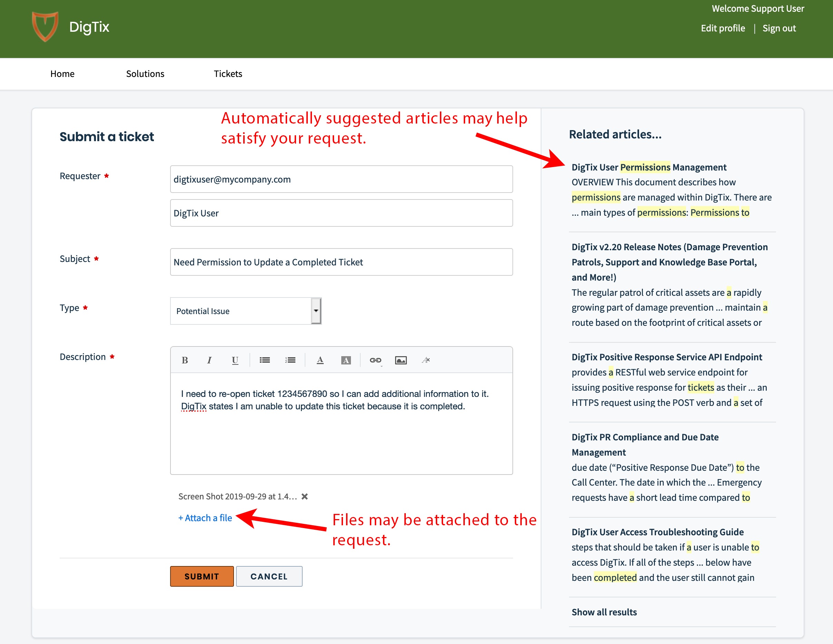Toggle italic formatting in description editor
This screenshot has width=833, height=644.
[x=209, y=360]
